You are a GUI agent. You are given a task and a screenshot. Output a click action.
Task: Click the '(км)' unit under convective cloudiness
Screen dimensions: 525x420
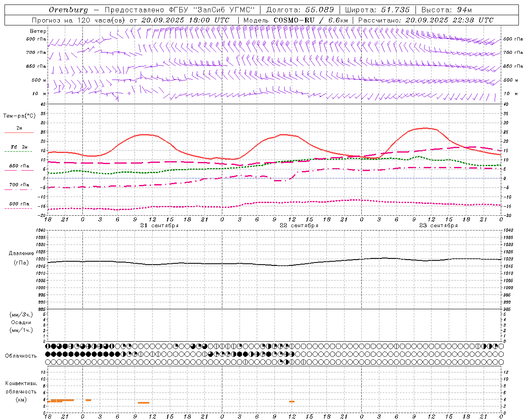click(21, 399)
